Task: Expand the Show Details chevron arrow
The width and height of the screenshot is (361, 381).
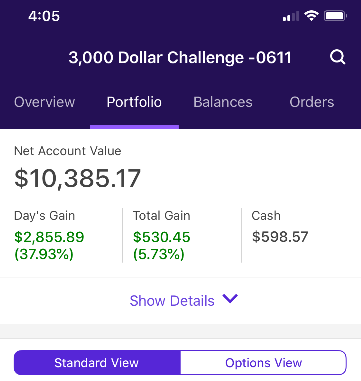Action: (x=230, y=298)
